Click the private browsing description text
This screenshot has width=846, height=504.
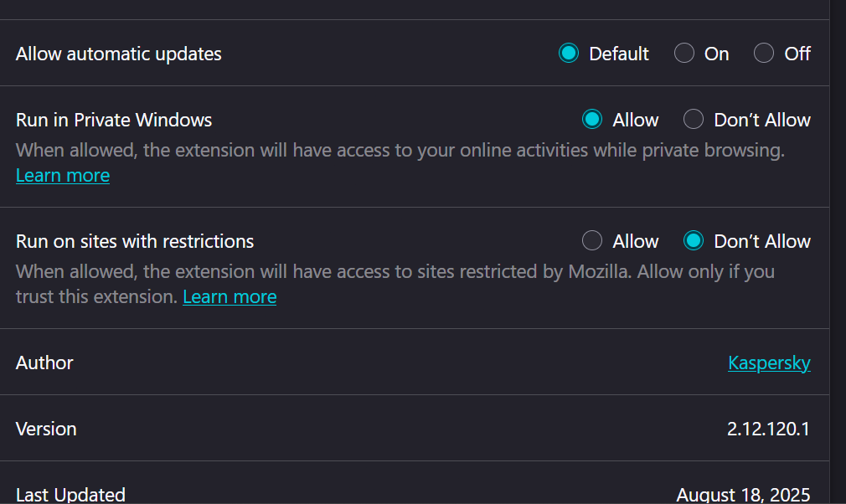coord(400,150)
